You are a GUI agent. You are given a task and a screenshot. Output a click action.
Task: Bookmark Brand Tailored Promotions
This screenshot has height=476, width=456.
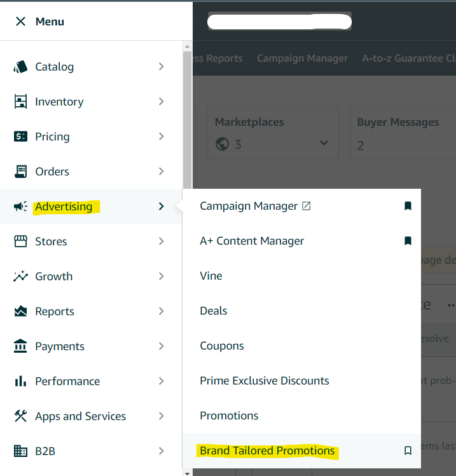pos(408,451)
